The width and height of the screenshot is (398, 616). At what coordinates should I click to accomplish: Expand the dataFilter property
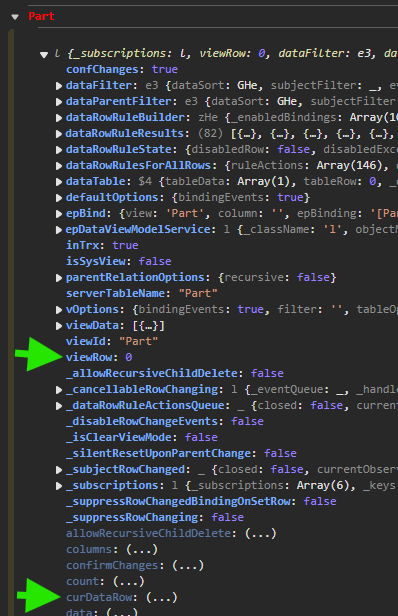pyautogui.click(x=59, y=86)
